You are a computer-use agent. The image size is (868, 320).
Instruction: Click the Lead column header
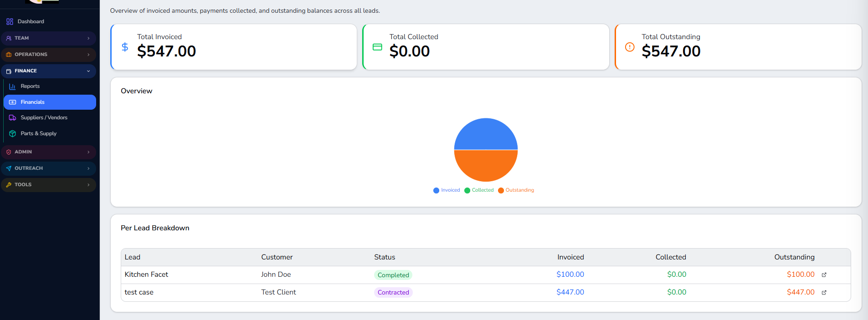(x=133, y=257)
